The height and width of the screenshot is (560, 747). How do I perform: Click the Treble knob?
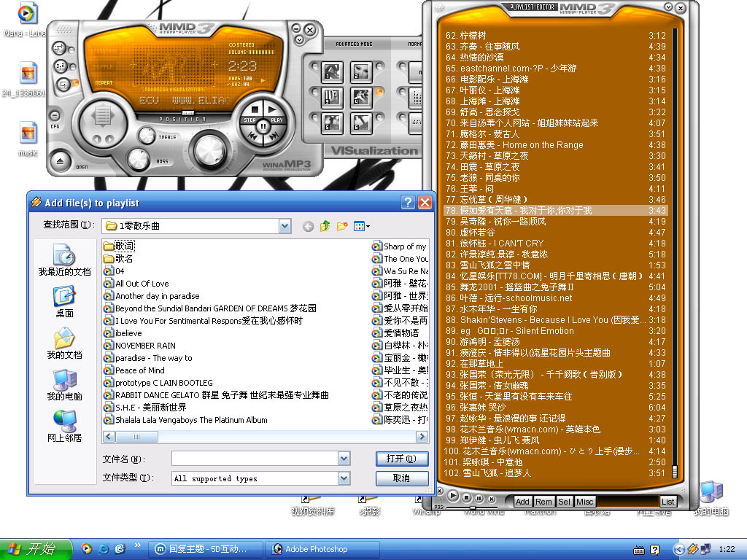pos(147,136)
